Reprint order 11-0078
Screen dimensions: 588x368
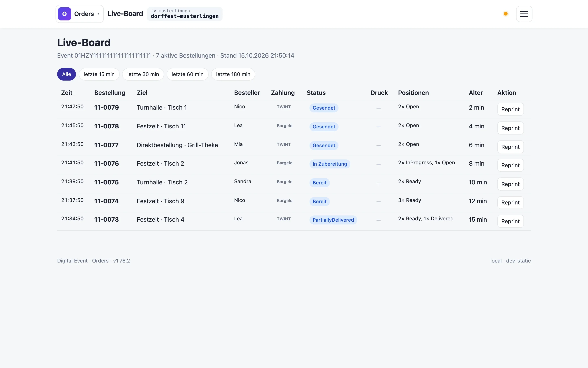coord(510,128)
